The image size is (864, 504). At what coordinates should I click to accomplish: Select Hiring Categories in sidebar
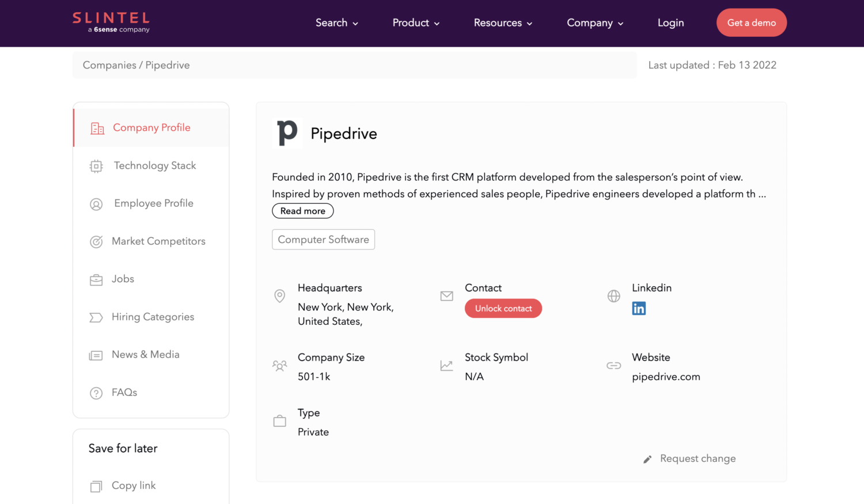click(151, 317)
